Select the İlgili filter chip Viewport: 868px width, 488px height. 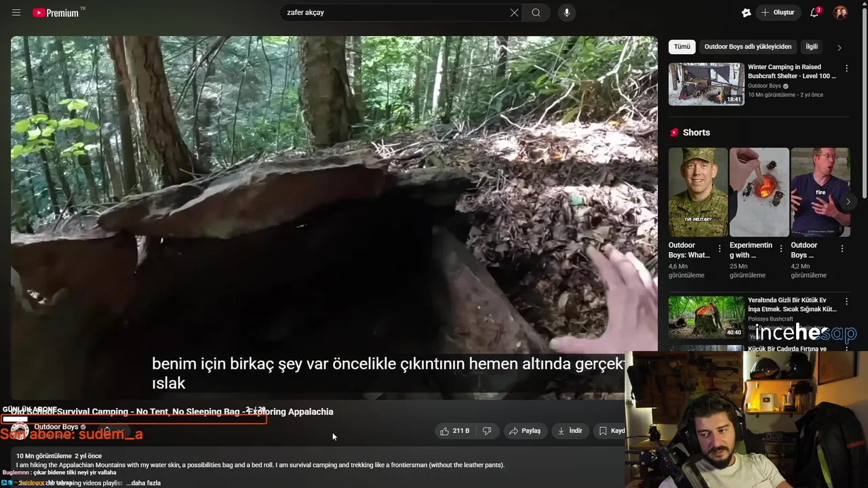tap(812, 47)
